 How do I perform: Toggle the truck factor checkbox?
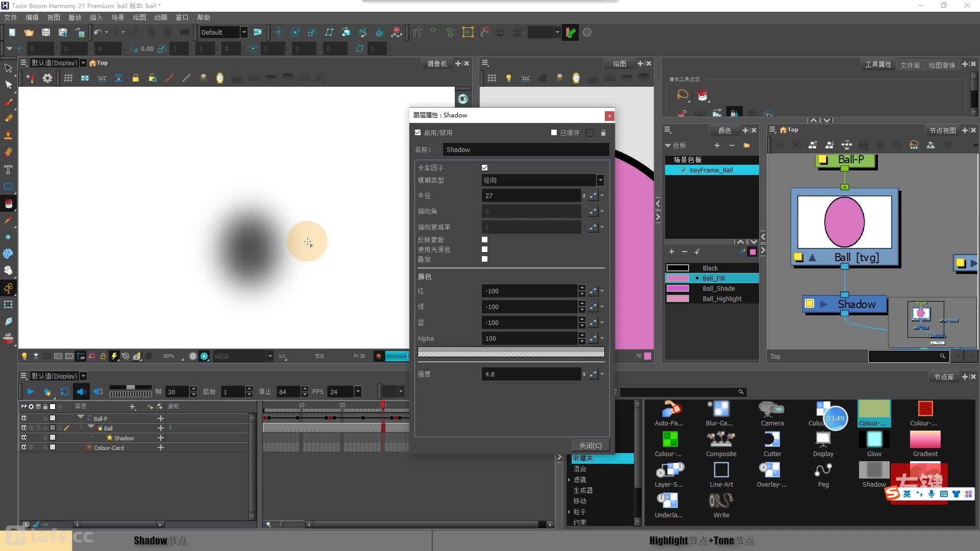pyautogui.click(x=484, y=168)
